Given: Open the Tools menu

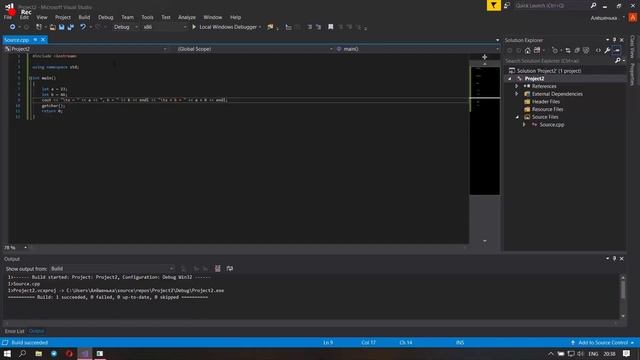Looking at the screenshot, I should click(x=147, y=18).
